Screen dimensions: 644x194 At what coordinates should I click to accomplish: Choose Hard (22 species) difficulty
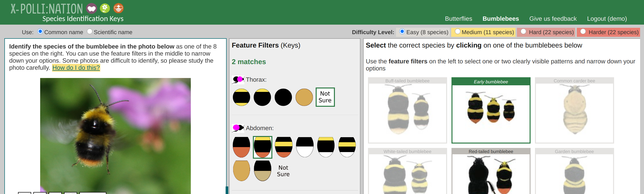click(523, 31)
